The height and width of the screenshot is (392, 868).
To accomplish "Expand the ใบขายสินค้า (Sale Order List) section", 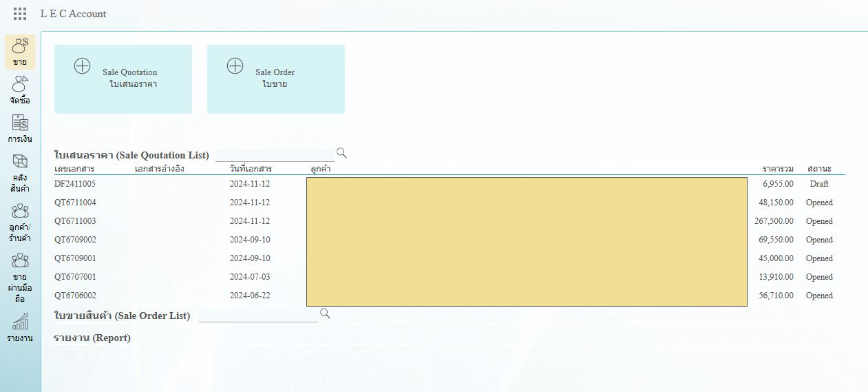I will [x=122, y=316].
